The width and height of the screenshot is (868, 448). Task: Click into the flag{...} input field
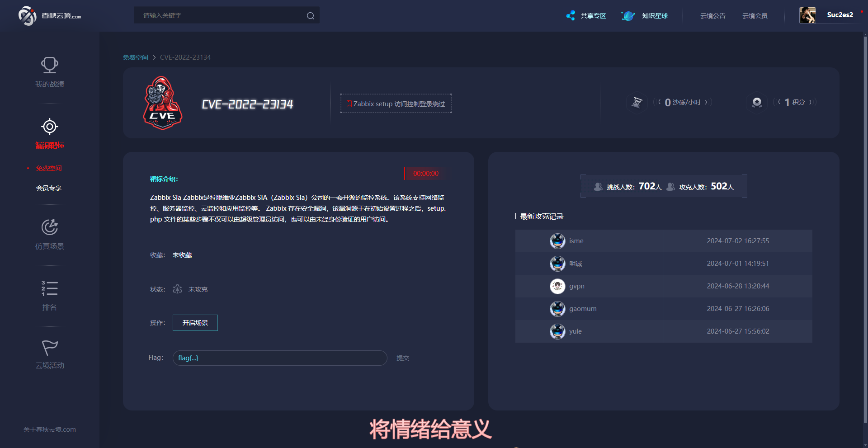[x=280, y=358]
